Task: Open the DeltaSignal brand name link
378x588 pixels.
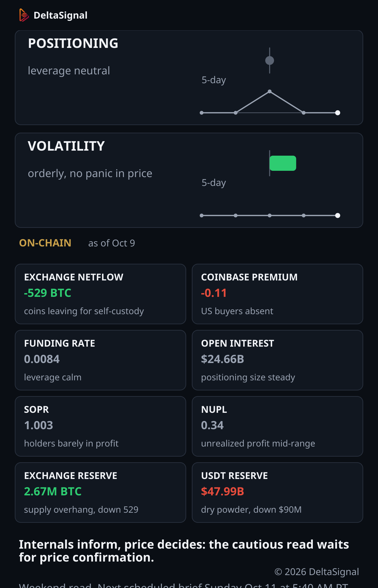Action: pos(60,15)
